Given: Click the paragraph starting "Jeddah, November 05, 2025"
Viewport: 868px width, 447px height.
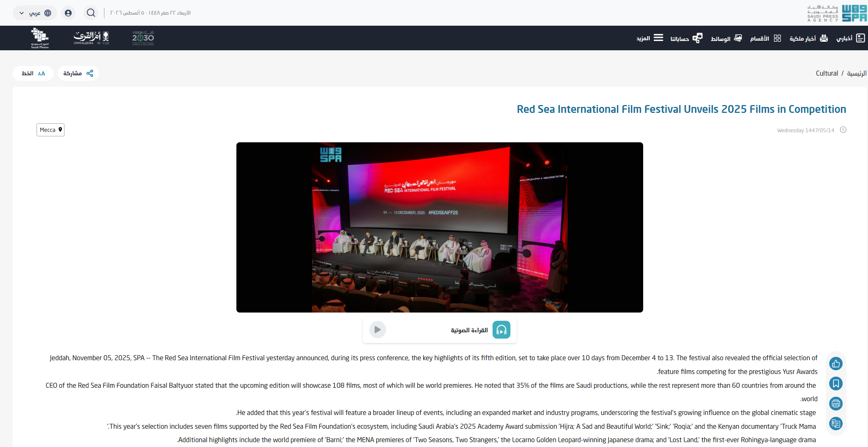Looking at the screenshot, I should point(434,365).
